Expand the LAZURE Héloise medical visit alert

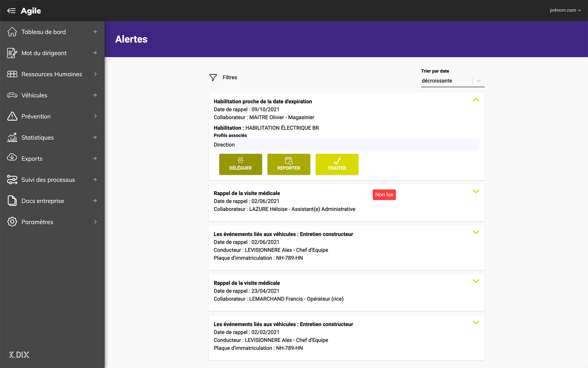[x=476, y=191]
